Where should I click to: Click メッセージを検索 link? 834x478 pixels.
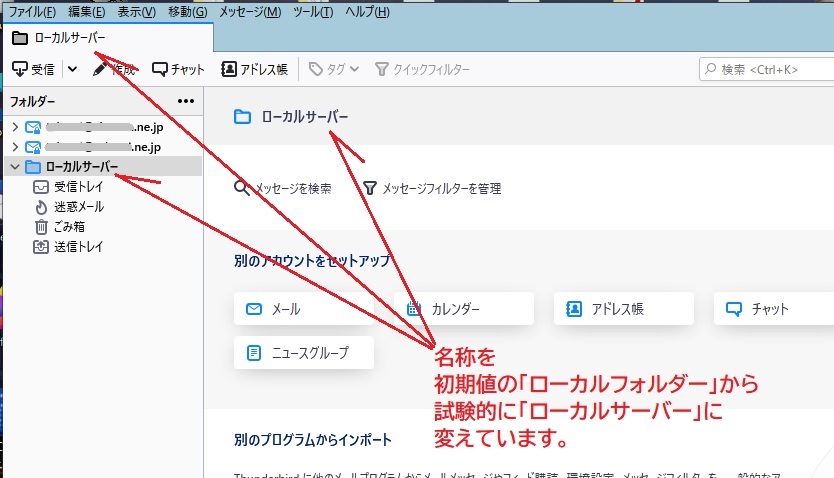pos(282,188)
